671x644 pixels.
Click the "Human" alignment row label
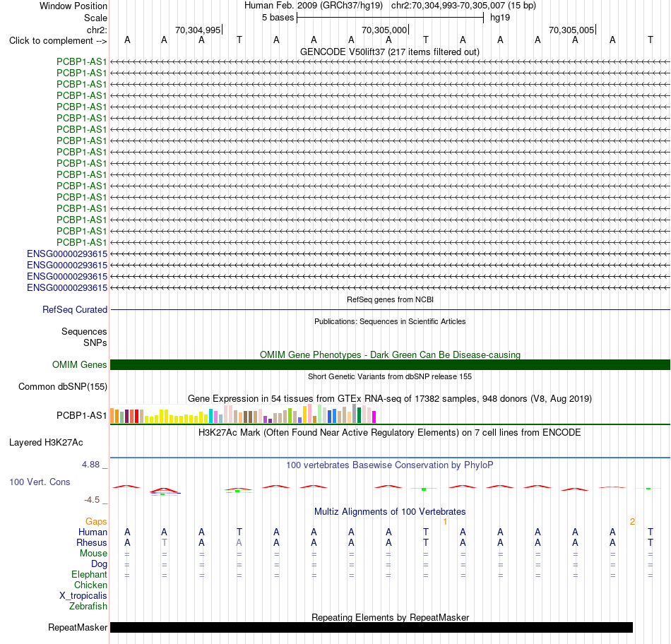click(x=93, y=532)
